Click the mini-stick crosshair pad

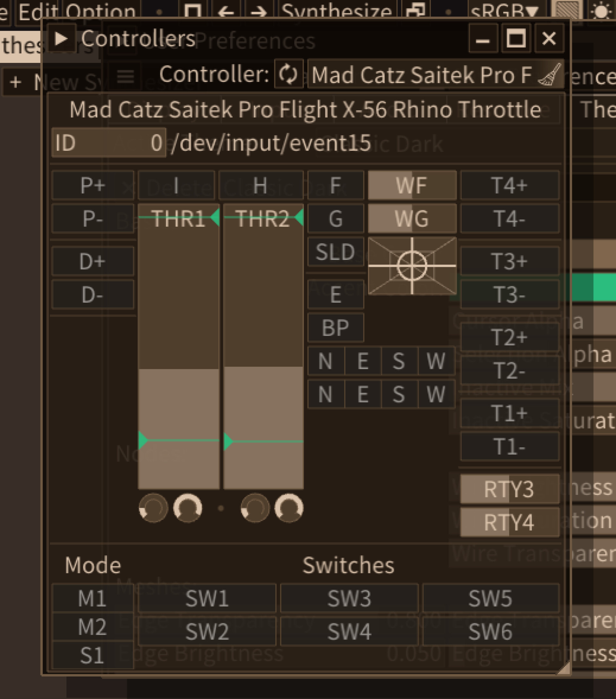coord(412,266)
